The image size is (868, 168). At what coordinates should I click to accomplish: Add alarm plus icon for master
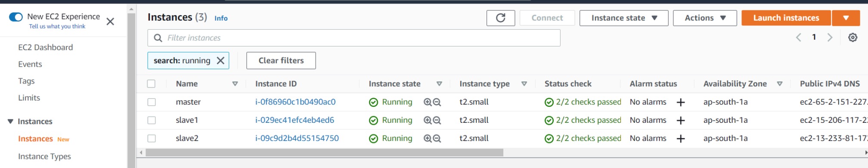[681, 102]
